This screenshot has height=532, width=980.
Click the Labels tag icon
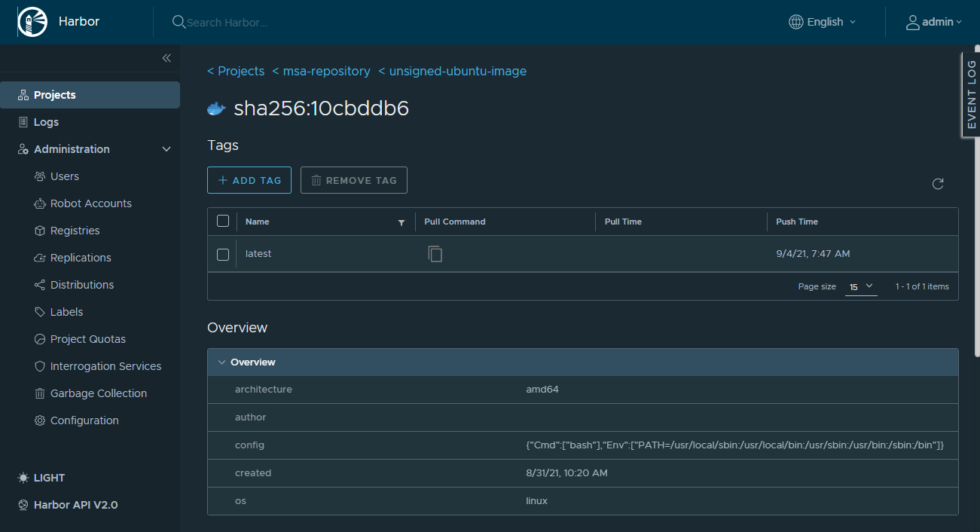[x=40, y=312]
